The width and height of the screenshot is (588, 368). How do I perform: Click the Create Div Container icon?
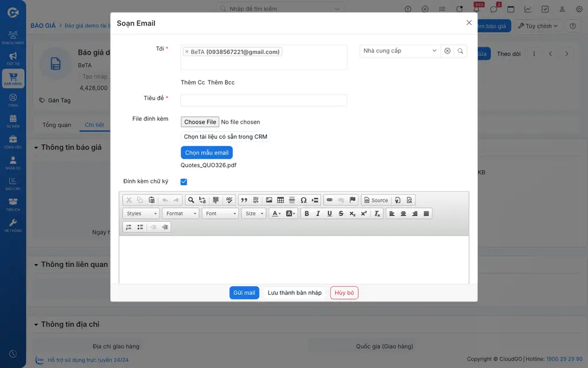[x=256, y=200]
